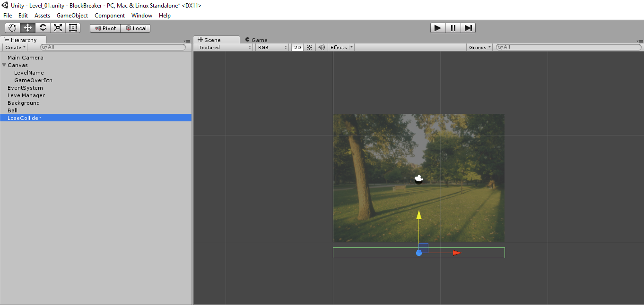Toggle the 2D scene view mode

pyautogui.click(x=297, y=47)
